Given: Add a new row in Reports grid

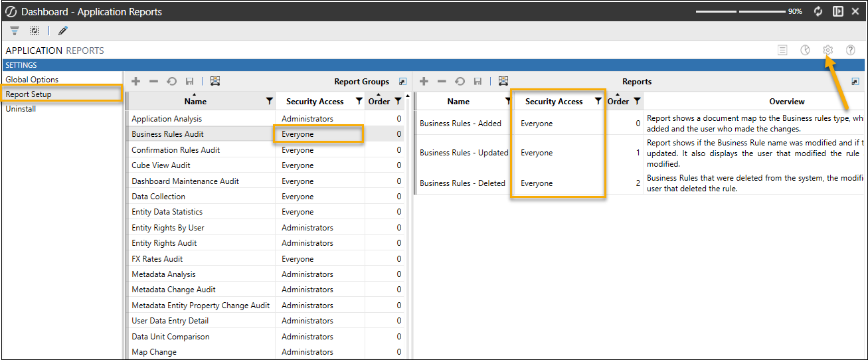Looking at the screenshot, I should pyautogui.click(x=424, y=81).
